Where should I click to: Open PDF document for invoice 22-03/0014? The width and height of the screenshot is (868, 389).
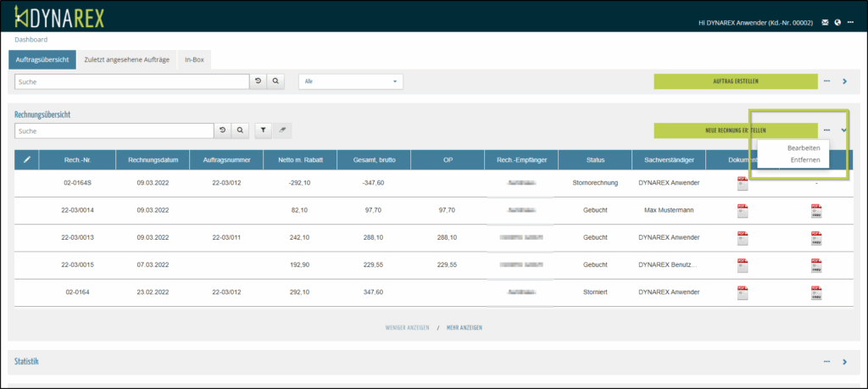pyautogui.click(x=743, y=212)
